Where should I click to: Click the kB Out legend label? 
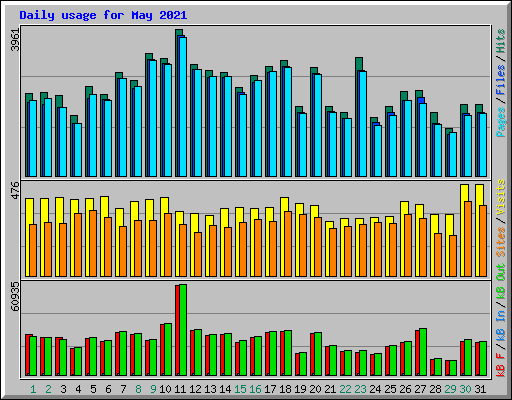501,282
